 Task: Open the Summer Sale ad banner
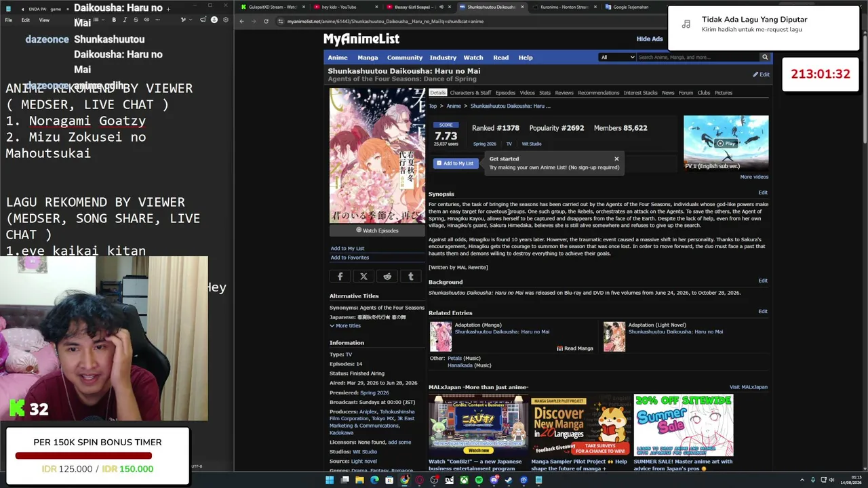click(684, 425)
